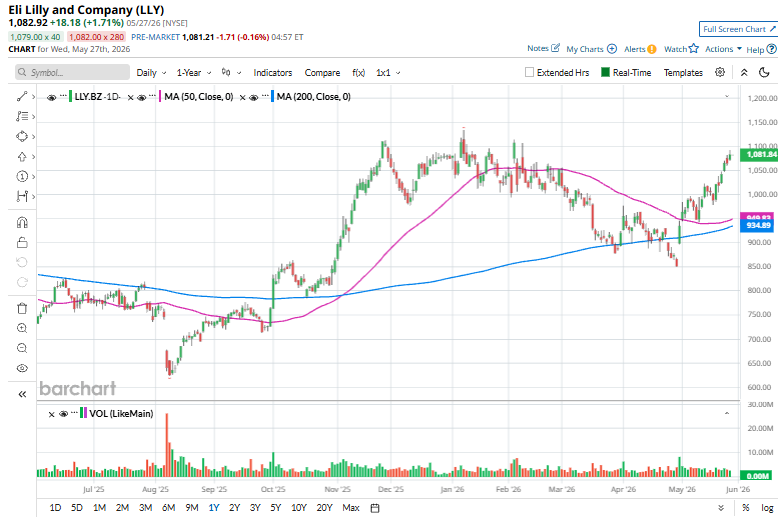Open the date range calendar icon

point(375,508)
